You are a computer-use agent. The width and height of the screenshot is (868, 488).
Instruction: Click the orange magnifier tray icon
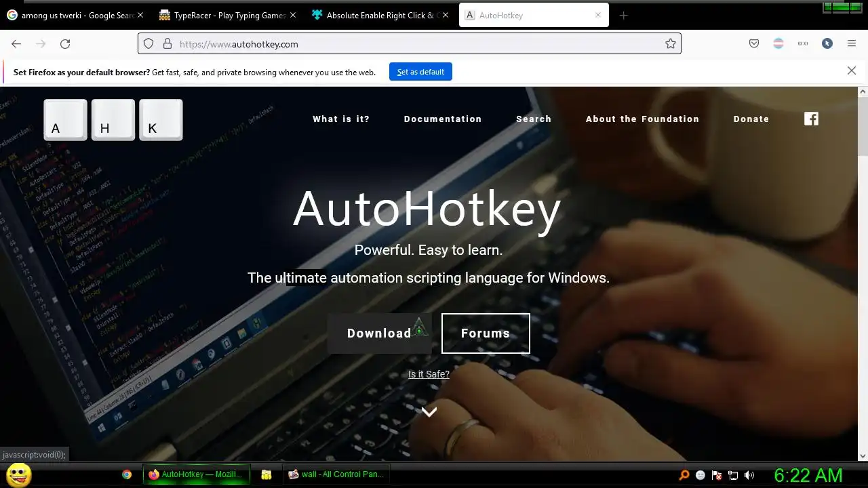(684, 475)
